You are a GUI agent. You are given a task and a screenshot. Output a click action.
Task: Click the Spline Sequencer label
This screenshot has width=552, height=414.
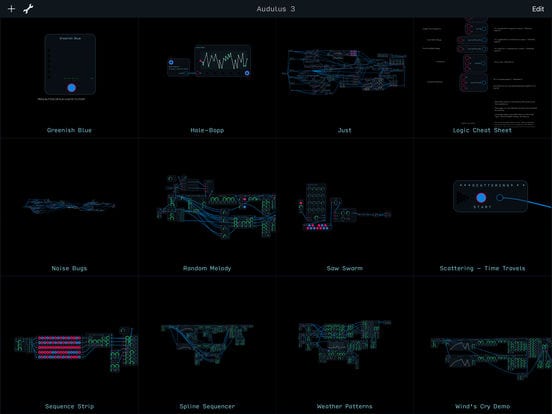207,406
